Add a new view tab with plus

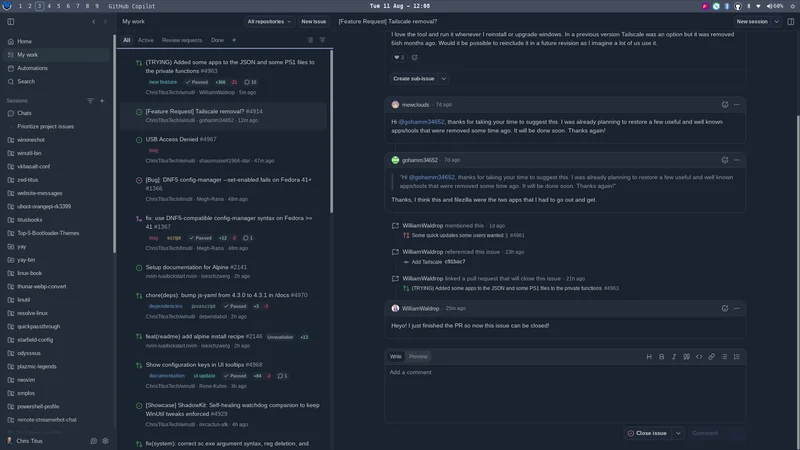pos(234,40)
